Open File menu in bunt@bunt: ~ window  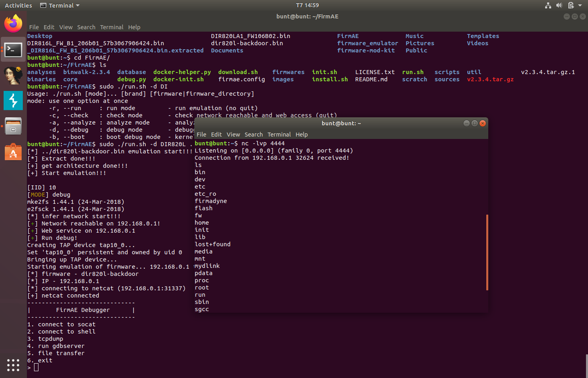click(201, 135)
